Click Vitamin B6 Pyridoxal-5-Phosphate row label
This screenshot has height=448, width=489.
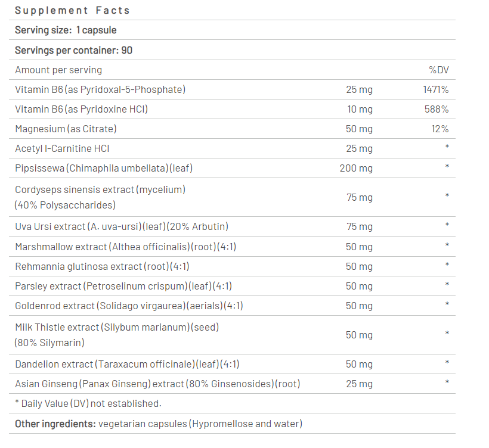tap(100, 89)
